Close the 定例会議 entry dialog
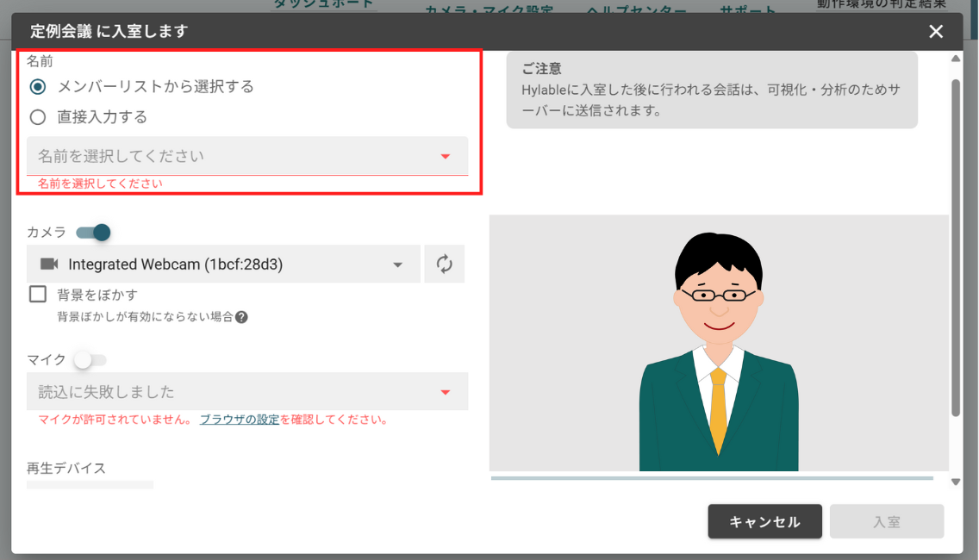979x560 pixels. 936,31
